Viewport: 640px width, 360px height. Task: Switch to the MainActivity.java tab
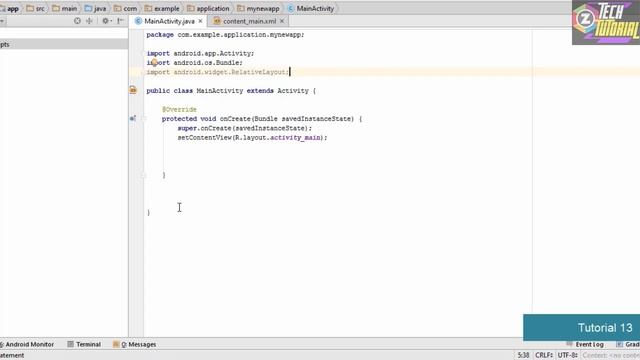pyautogui.click(x=169, y=21)
